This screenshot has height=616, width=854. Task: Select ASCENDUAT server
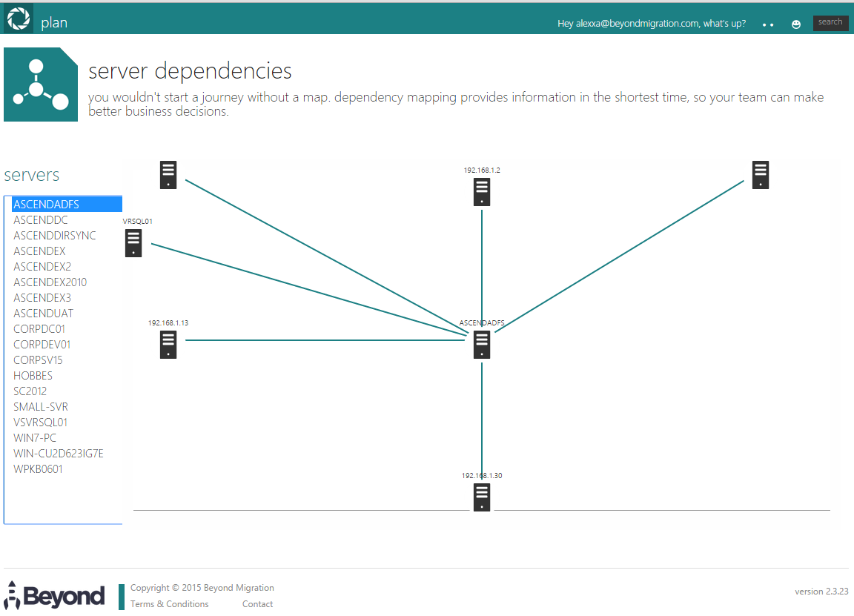pyautogui.click(x=43, y=314)
